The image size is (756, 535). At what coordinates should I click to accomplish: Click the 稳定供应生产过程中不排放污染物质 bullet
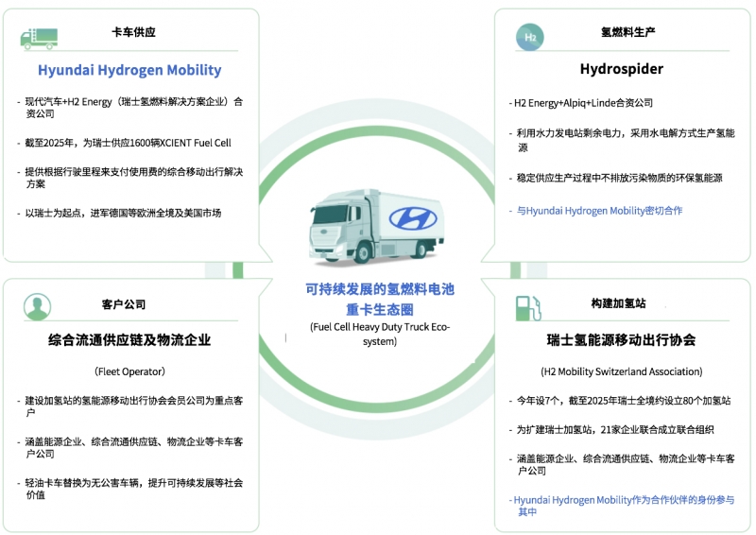click(616, 178)
